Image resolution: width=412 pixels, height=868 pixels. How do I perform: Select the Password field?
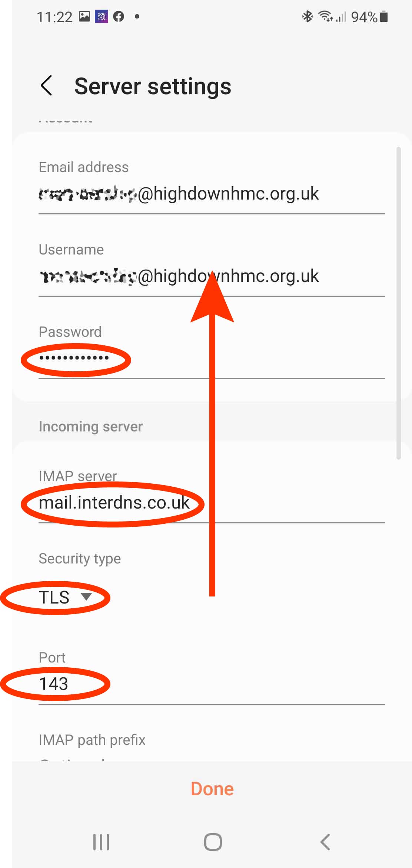tap(212, 358)
